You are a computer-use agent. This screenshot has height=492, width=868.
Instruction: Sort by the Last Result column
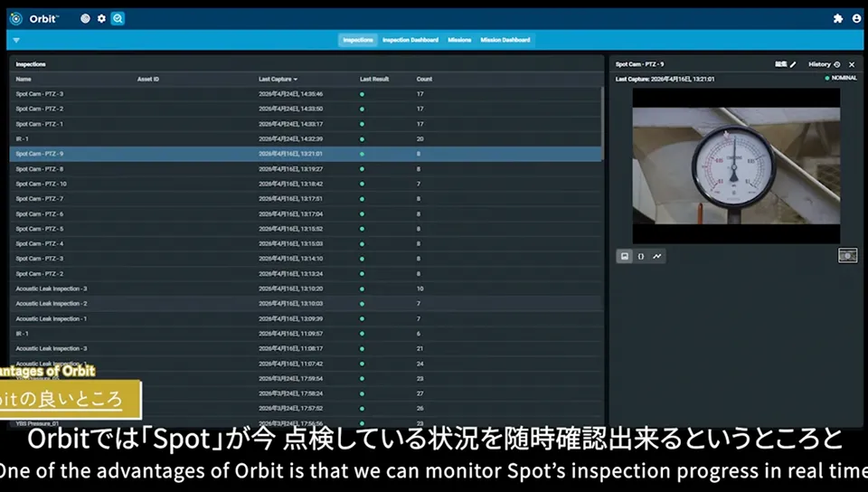(374, 80)
